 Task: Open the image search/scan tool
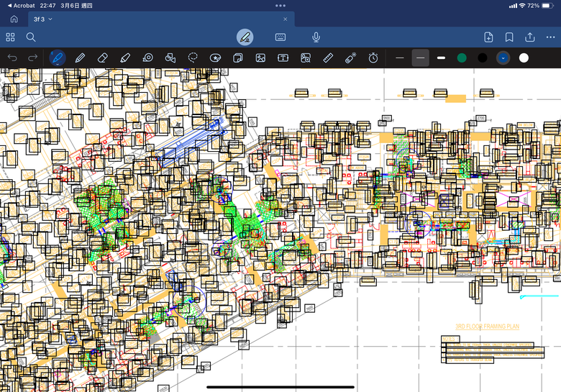(306, 58)
